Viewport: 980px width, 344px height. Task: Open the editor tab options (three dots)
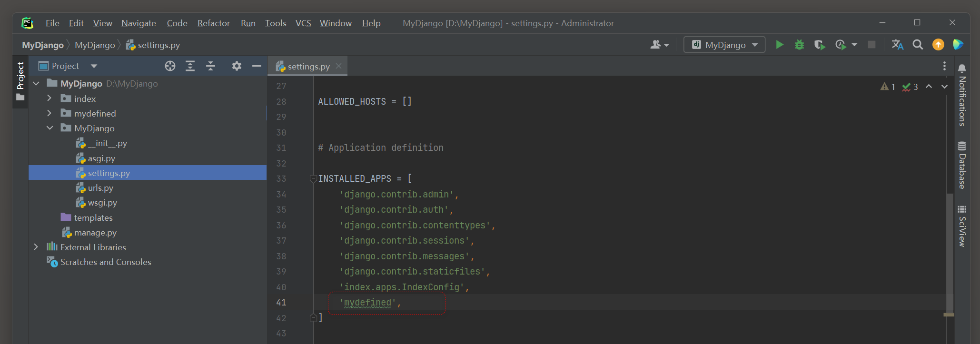(944, 66)
